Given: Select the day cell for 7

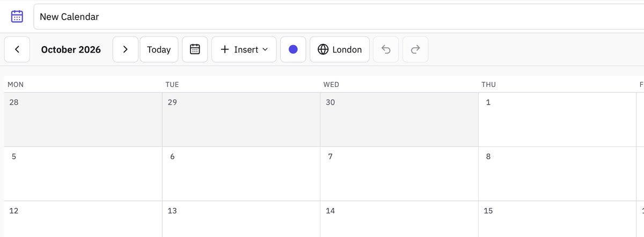Looking at the screenshot, I should [x=399, y=174].
